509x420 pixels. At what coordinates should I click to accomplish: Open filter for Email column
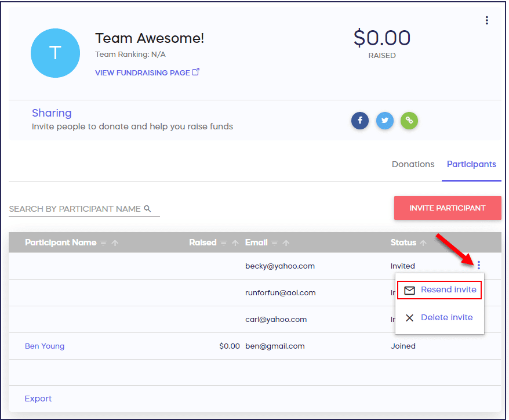275,243
